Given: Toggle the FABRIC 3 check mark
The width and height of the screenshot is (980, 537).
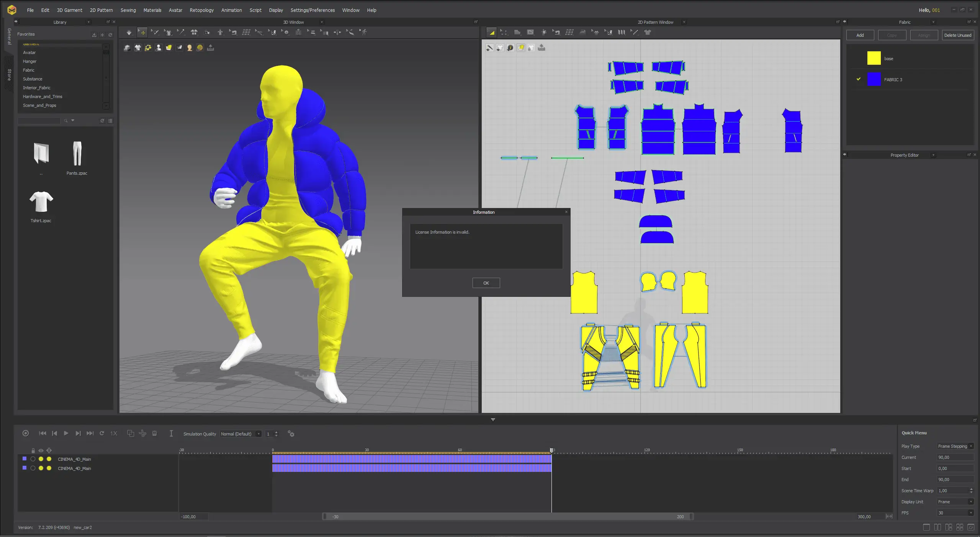Looking at the screenshot, I should coord(859,79).
